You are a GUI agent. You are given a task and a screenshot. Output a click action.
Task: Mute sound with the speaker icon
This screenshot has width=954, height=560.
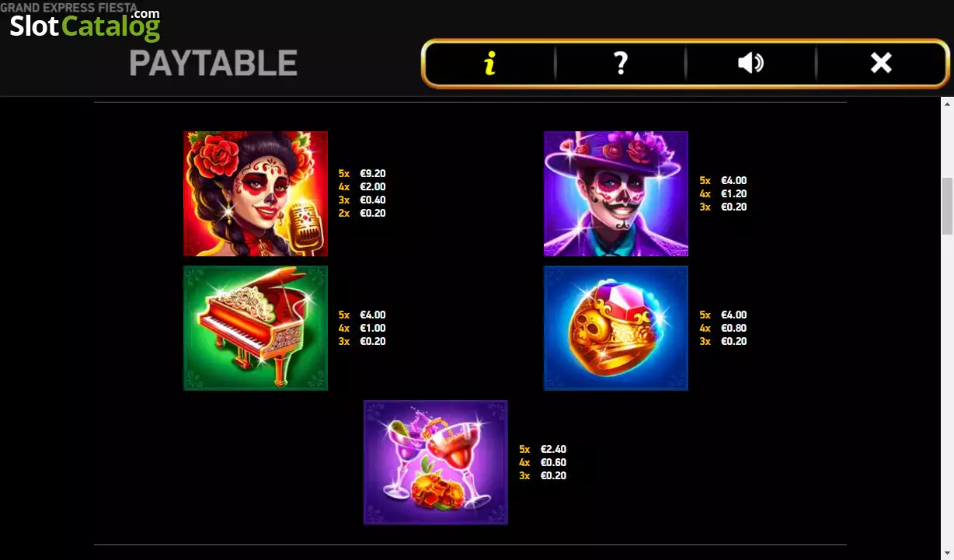[750, 63]
